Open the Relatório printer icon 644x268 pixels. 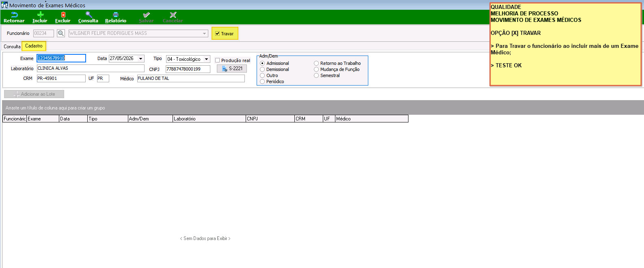coord(116,15)
